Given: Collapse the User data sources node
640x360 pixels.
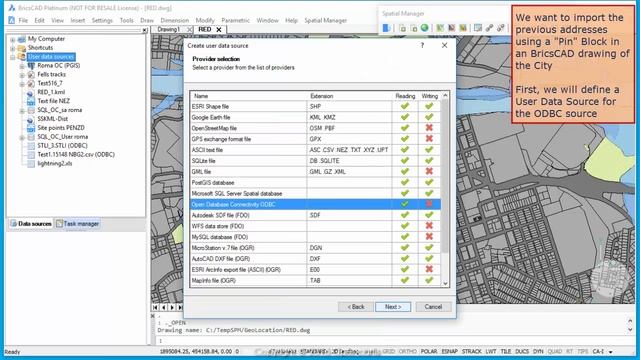Looking at the screenshot, I should coord(13,57).
